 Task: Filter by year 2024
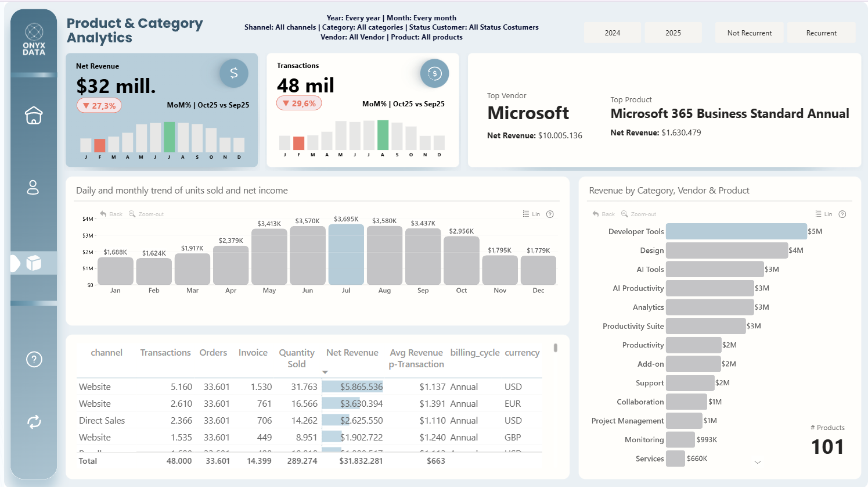[x=613, y=33]
